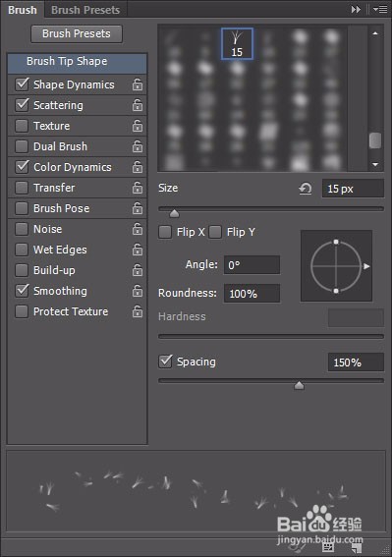392x557 pixels.
Task: Click the create new brush icon
Action: click(355, 547)
